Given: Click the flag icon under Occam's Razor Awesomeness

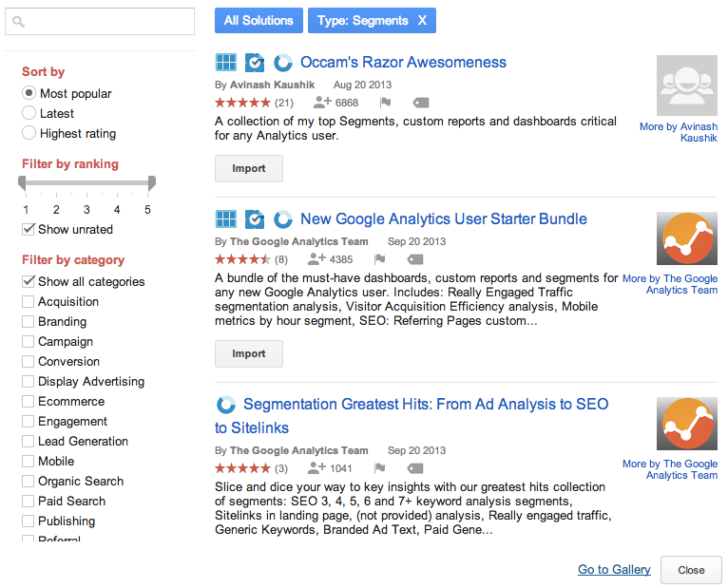Looking at the screenshot, I should (385, 102).
